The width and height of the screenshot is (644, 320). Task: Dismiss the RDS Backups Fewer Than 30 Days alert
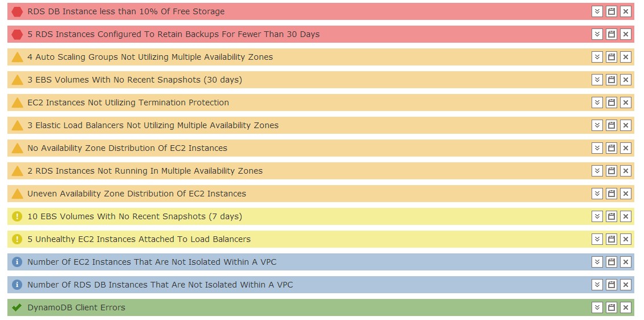pyautogui.click(x=625, y=34)
